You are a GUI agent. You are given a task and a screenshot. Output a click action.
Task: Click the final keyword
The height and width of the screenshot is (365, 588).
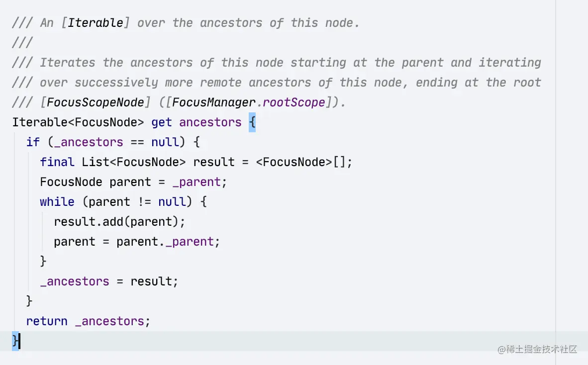click(57, 162)
